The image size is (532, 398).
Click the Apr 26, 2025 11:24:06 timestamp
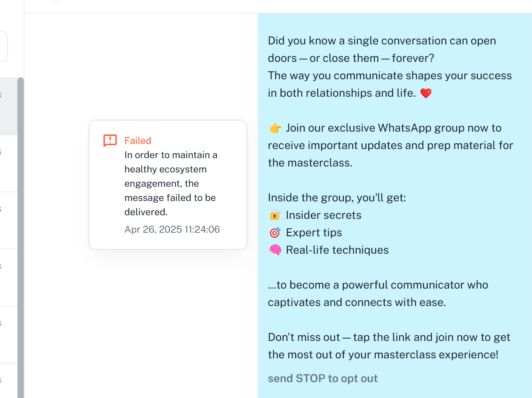click(172, 230)
